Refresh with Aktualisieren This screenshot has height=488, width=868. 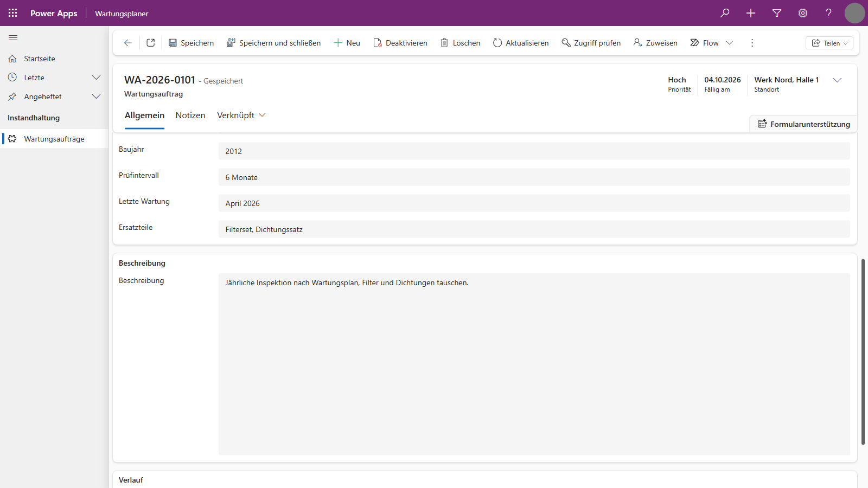pos(521,43)
